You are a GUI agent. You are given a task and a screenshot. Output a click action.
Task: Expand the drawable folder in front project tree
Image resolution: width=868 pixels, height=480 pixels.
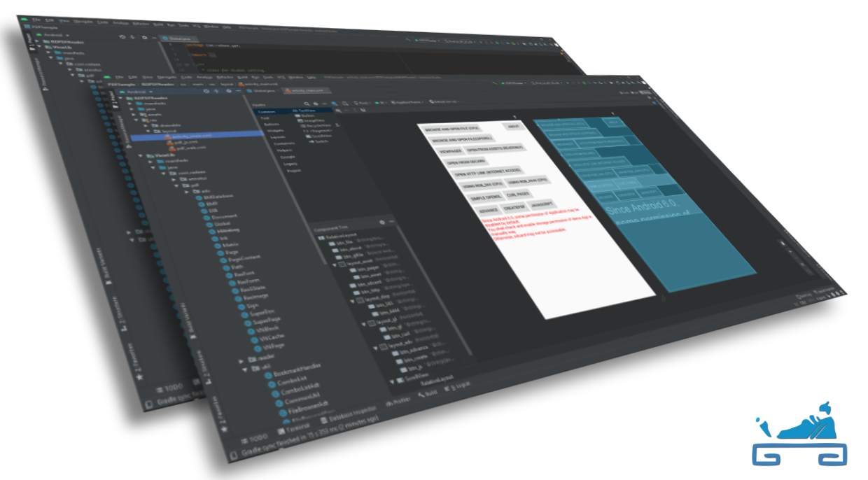146,126
